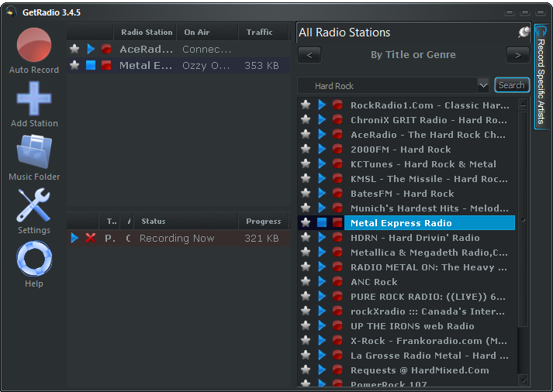Sort by Radio Station column header
The width and height of the screenshot is (553, 392).
[x=147, y=33]
